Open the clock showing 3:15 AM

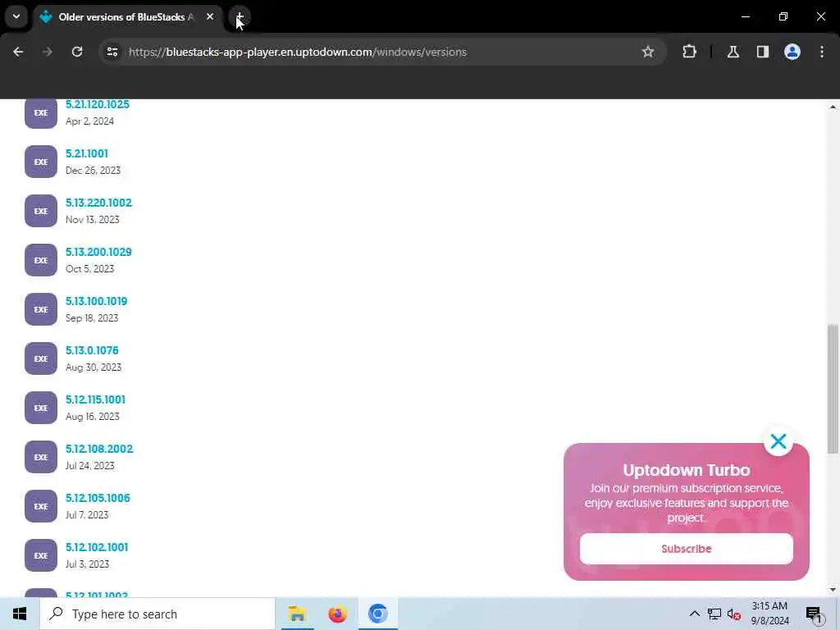click(x=769, y=614)
